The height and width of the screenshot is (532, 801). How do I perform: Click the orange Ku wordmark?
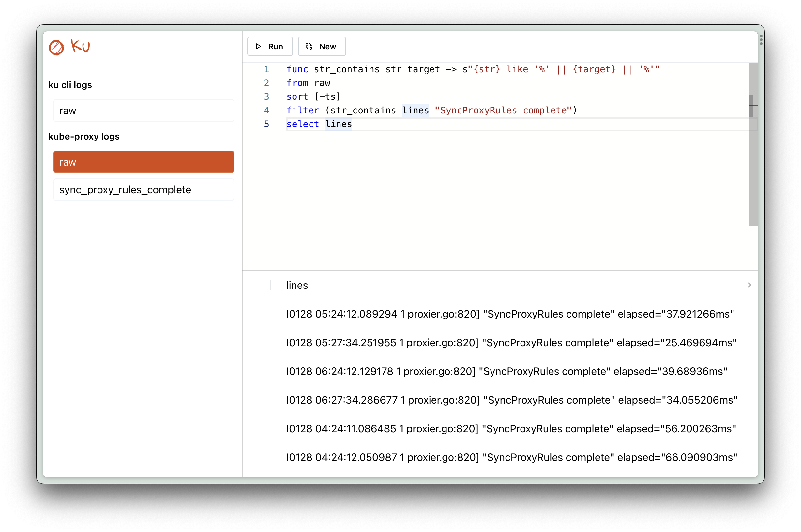[81, 46]
